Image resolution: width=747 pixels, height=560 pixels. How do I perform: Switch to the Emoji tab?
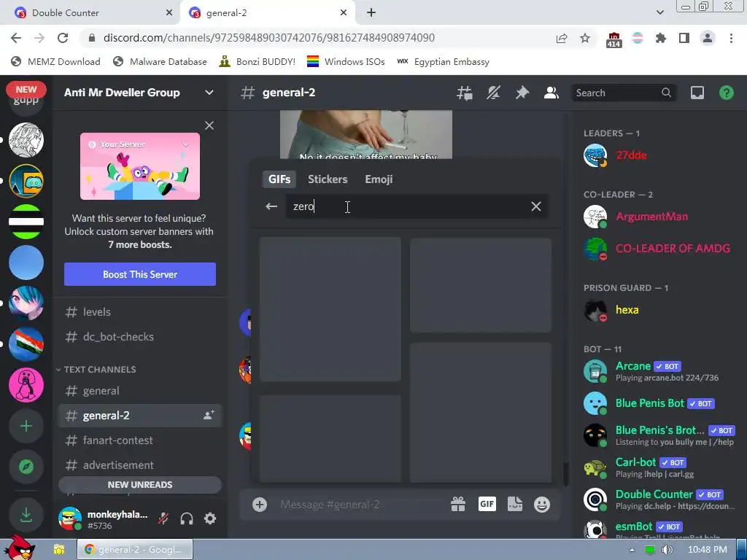click(379, 179)
